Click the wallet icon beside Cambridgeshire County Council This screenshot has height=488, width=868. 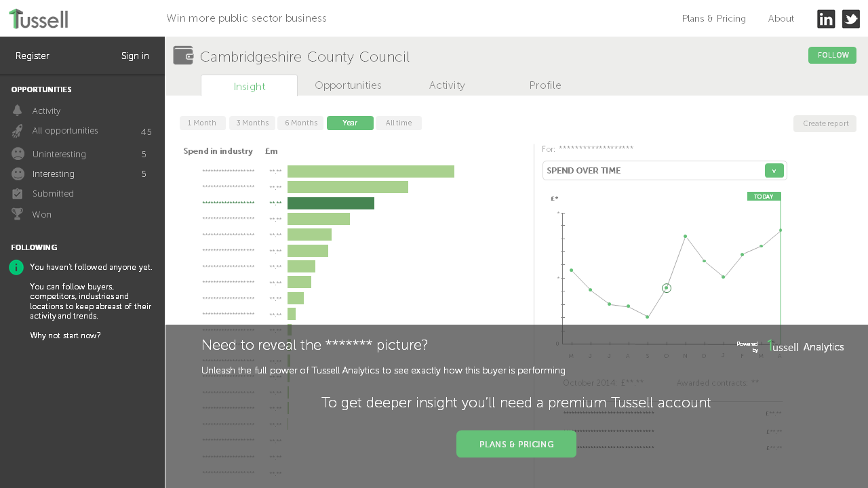pyautogui.click(x=183, y=56)
